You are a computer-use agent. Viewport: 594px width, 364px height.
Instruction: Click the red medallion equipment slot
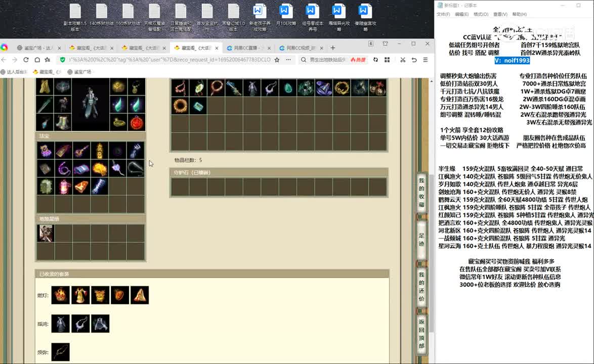137,122
